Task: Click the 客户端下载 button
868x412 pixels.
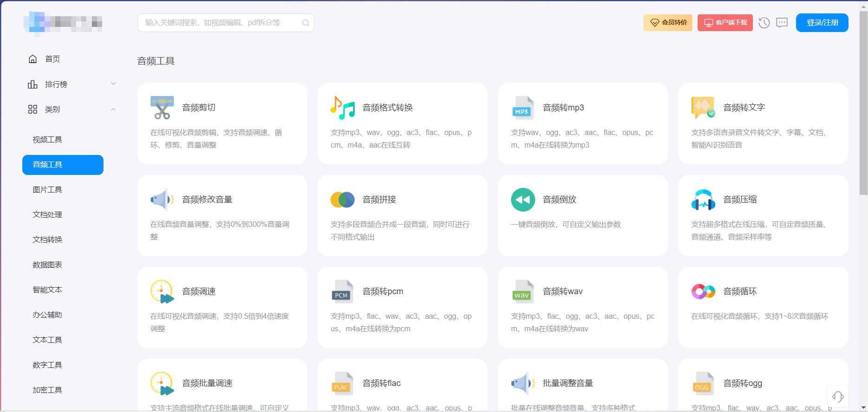Action: coord(725,23)
